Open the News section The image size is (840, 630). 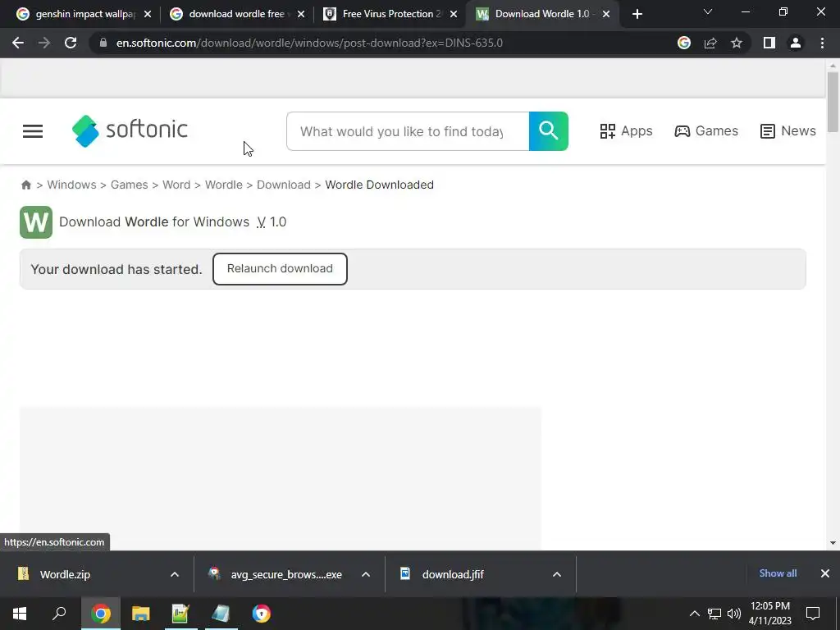[x=787, y=131]
